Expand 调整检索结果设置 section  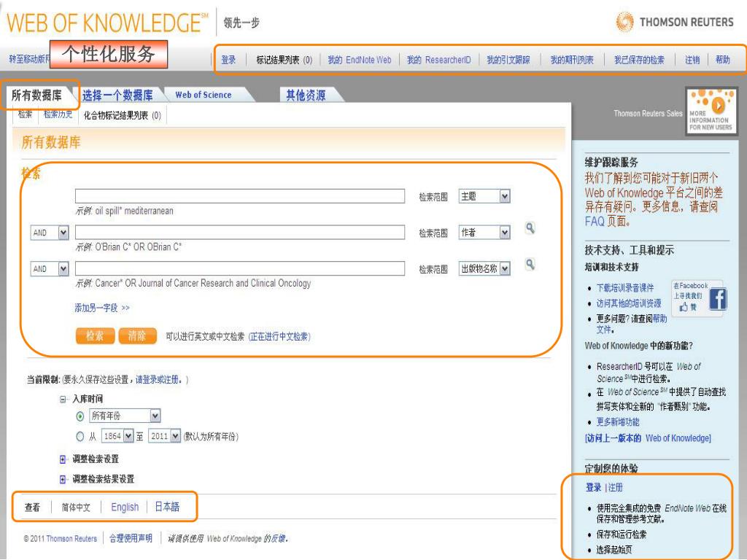pyautogui.click(x=63, y=479)
